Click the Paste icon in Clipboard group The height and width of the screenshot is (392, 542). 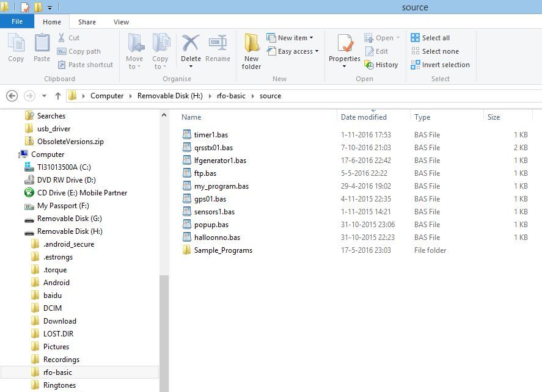42,46
